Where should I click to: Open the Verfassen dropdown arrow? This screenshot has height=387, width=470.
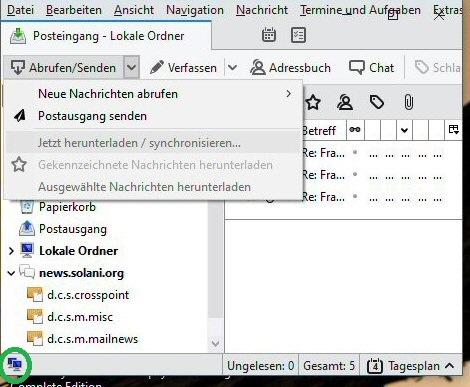pyautogui.click(x=232, y=68)
